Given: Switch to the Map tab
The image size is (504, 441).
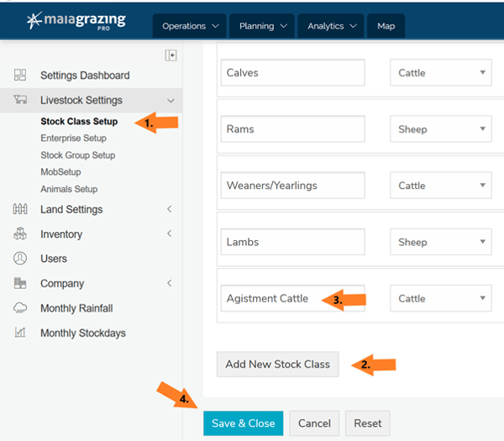Looking at the screenshot, I should click(386, 26).
